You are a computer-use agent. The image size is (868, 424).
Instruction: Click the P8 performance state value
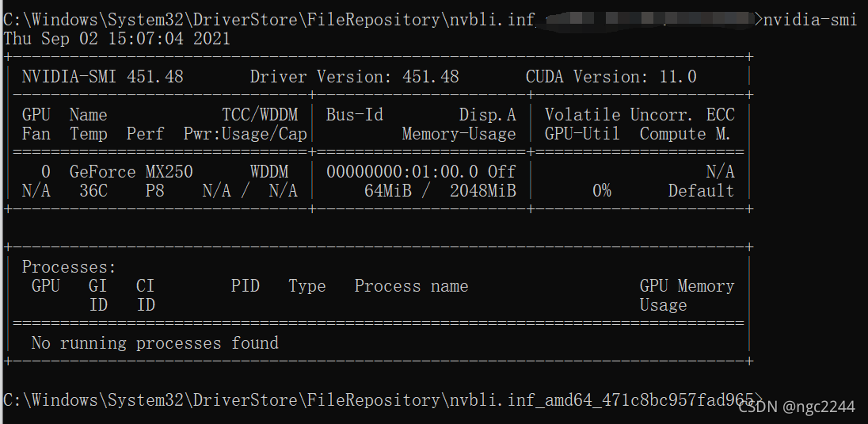click(x=154, y=191)
